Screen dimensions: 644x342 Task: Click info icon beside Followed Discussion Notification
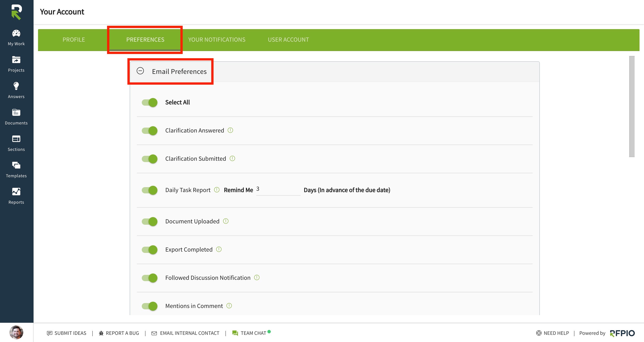coord(257,278)
